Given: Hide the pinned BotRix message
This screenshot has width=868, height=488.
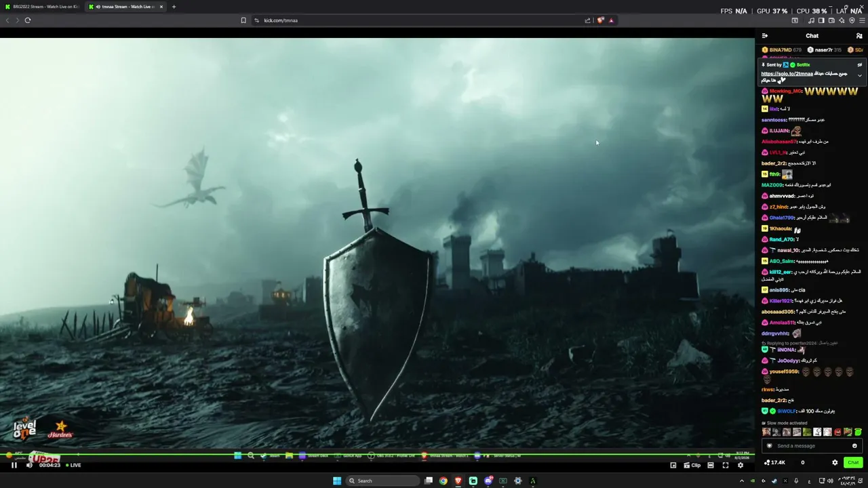Looking at the screenshot, I should 860,65.
